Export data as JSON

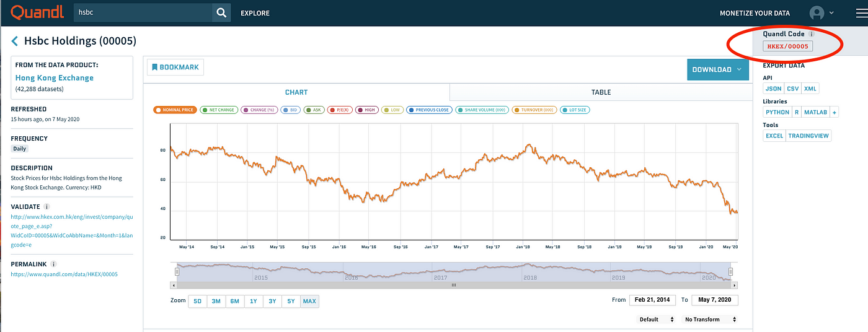(774, 89)
